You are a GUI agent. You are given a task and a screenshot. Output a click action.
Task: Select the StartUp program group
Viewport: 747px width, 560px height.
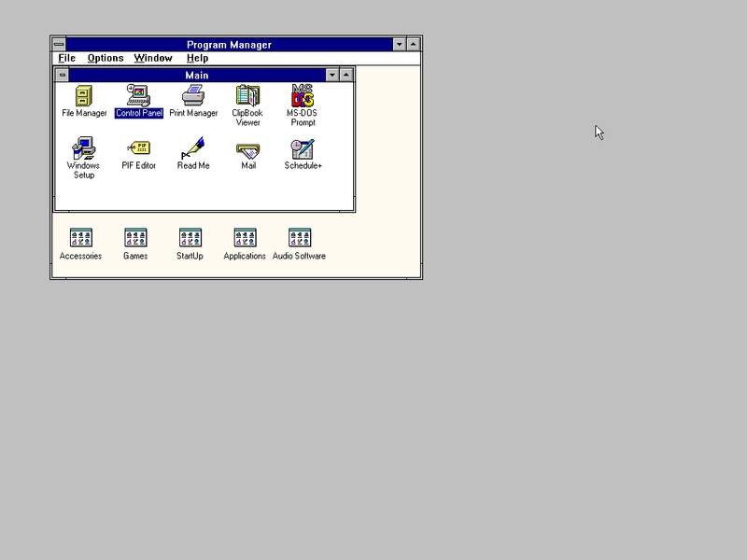point(190,239)
